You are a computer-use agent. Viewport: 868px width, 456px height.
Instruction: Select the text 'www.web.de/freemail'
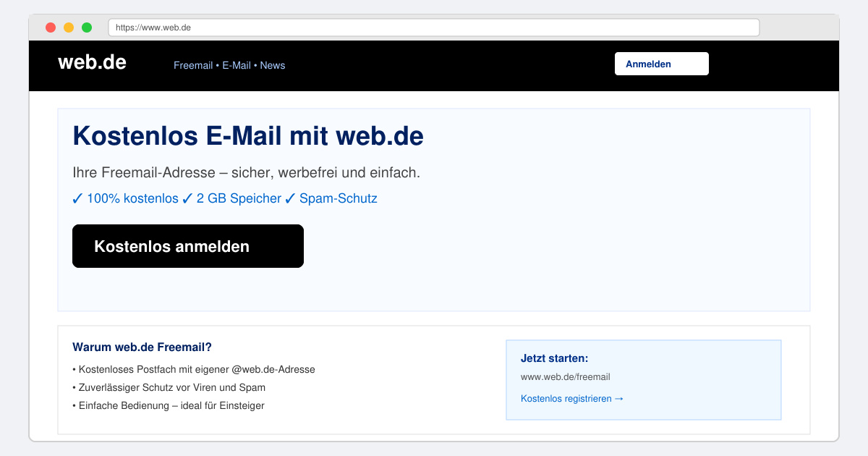(566, 377)
